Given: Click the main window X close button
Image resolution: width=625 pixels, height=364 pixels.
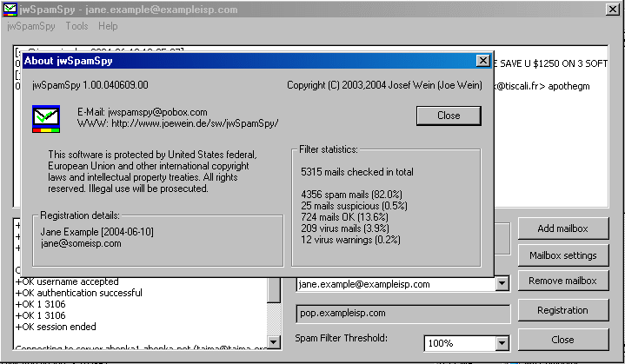Looking at the screenshot, I should [612, 10].
